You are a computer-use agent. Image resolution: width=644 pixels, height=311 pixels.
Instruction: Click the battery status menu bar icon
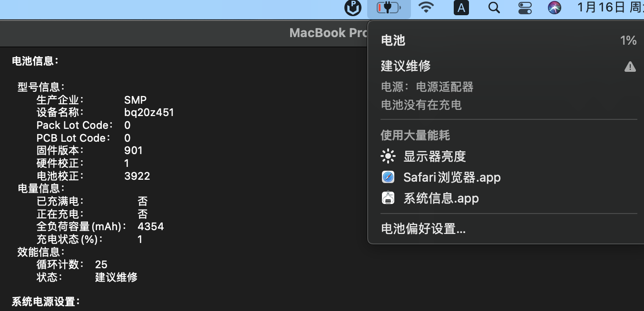(389, 8)
